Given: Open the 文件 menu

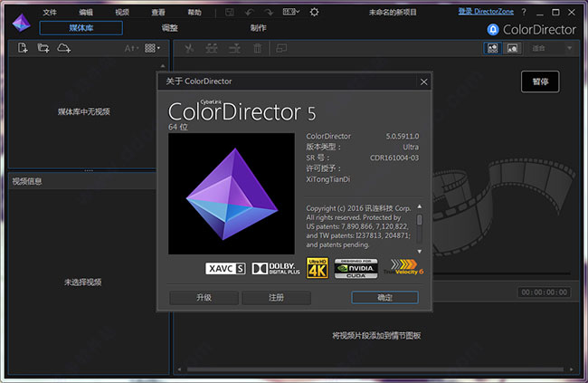Looking at the screenshot, I should tap(50, 13).
